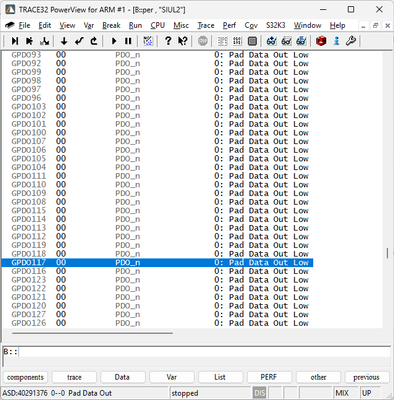Open the Edit menu

pyautogui.click(x=45, y=25)
